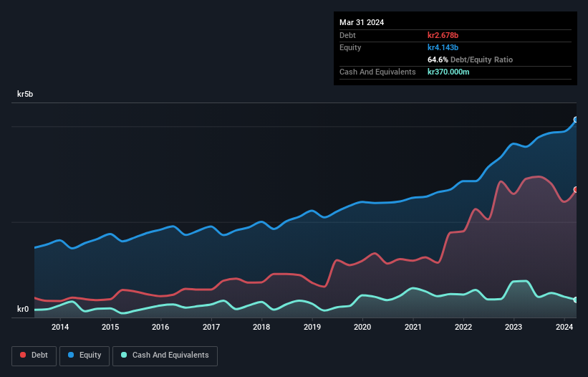Click the 2020 x-axis label
The height and width of the screenshot is (377, 588).
(x=362, y=327)
